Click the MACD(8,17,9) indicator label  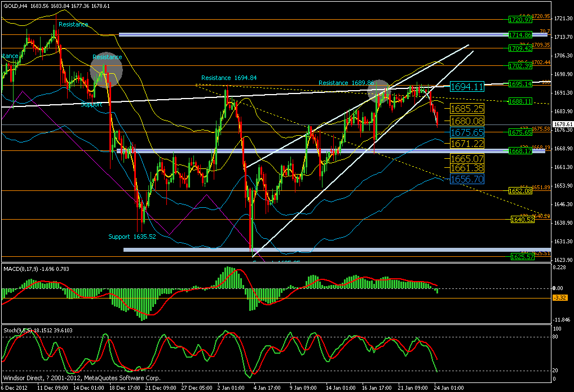(x=36, y=269)
